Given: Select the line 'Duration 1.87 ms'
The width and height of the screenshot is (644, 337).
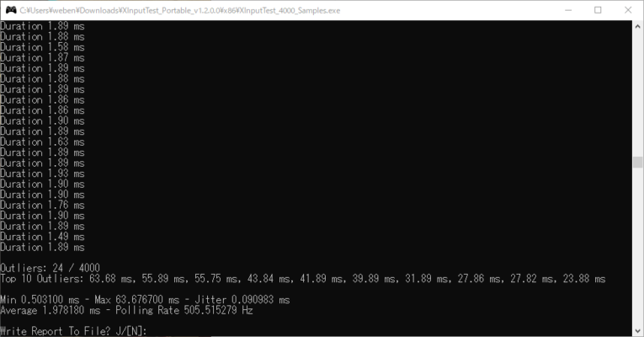Looking at the screenshot, I should (x=42, y=58).
